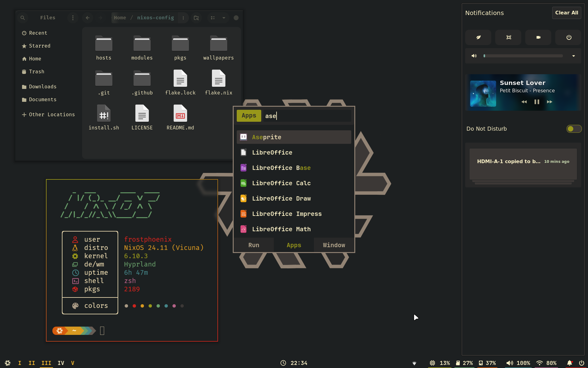
Task: Switch to the Run tab in launcher
Action: point(254,245)
